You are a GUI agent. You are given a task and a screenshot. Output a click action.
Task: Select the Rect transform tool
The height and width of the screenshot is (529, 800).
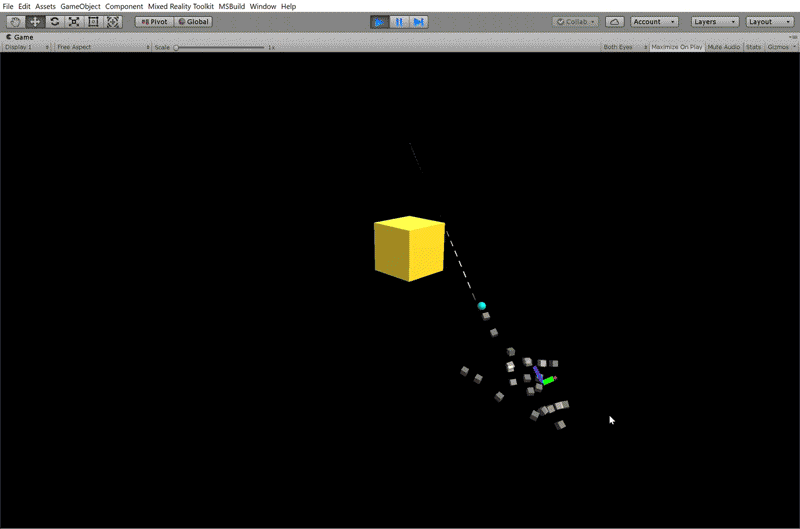pyautogui.click(x=93, y=21)
